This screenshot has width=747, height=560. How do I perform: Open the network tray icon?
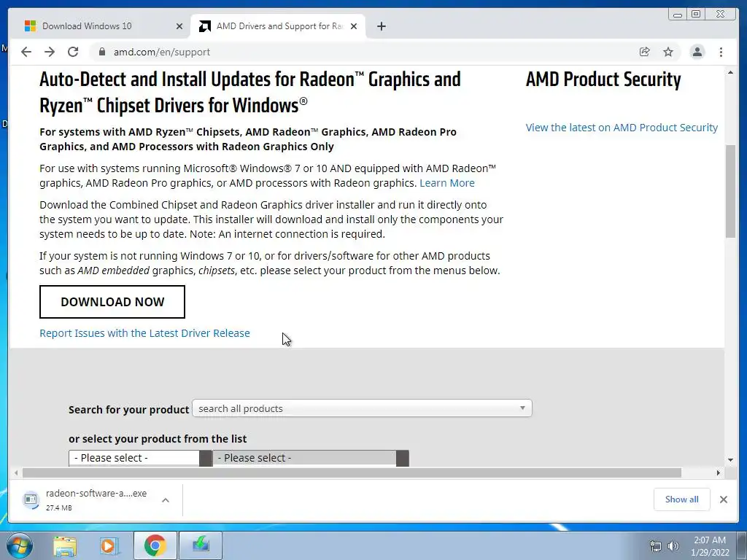tap(656, 546)
